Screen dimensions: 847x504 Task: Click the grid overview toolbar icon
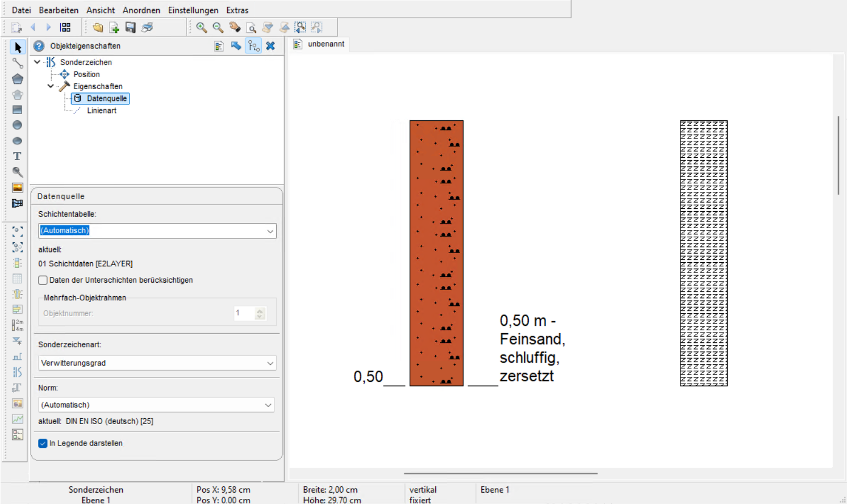(66, 27)
